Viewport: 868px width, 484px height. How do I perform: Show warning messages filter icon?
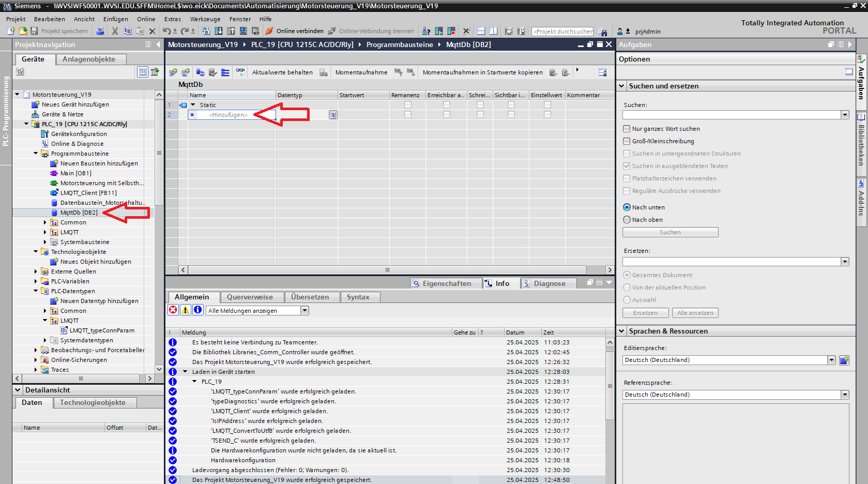point(185,310)
